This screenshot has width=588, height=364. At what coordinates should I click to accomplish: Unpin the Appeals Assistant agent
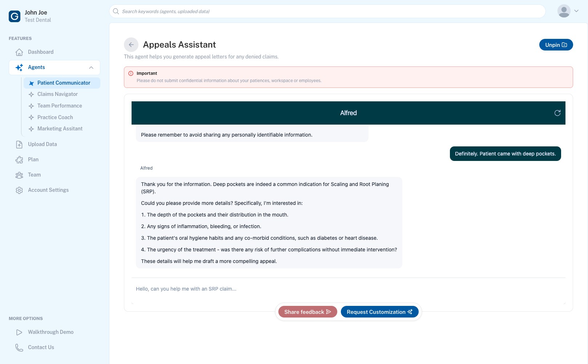point(556,45)
